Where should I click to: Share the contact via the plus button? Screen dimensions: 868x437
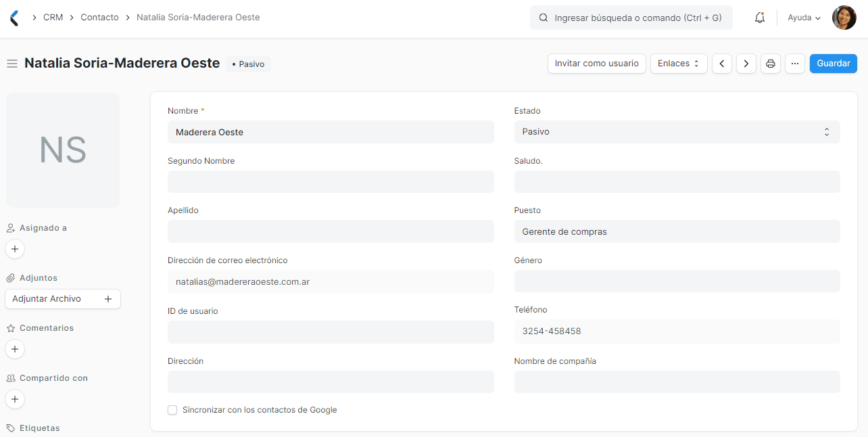click(x=15, y=399)
